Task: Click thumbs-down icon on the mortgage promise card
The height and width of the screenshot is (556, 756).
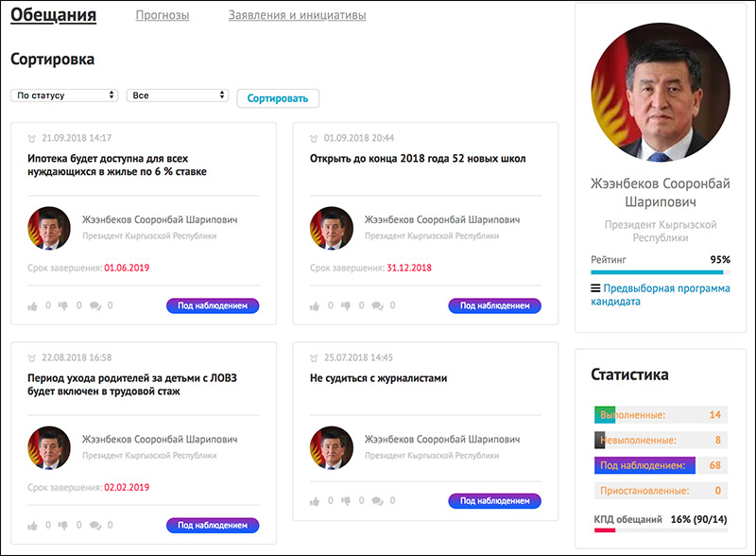Action: click(x=63, y=305)
